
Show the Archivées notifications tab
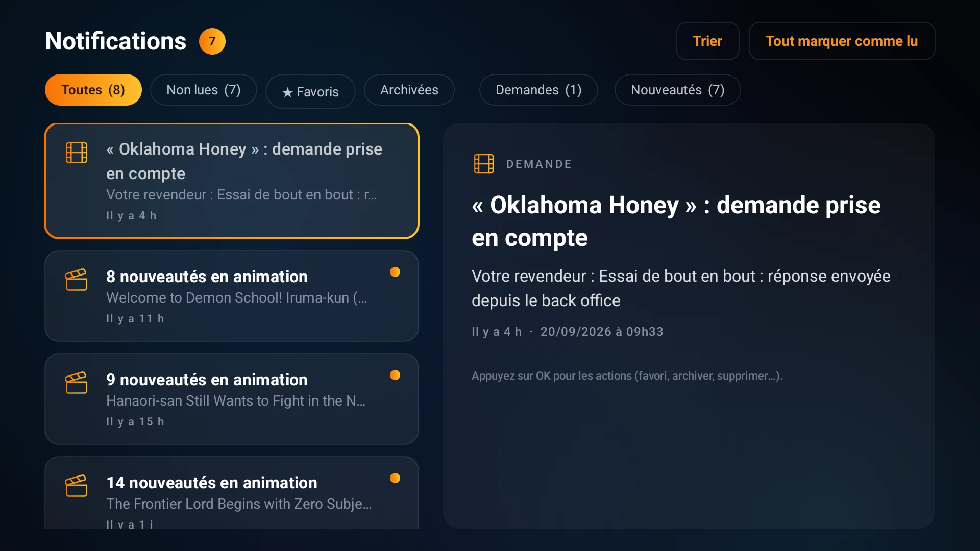click(x=409, y=90)
